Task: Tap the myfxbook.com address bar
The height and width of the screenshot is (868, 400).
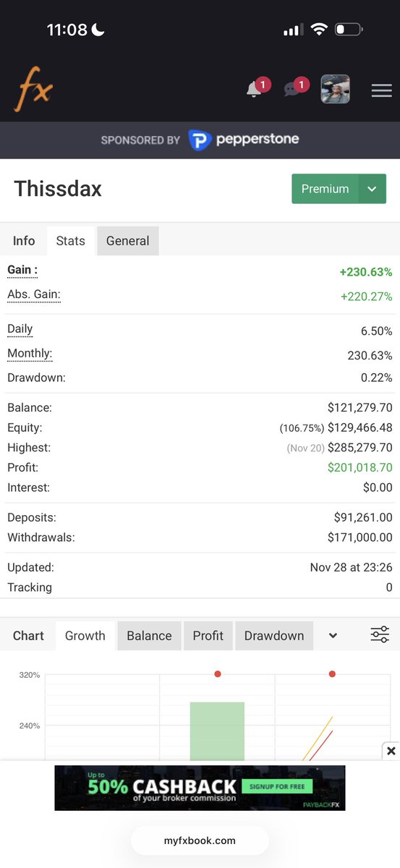Action: [x=200, y=841]
